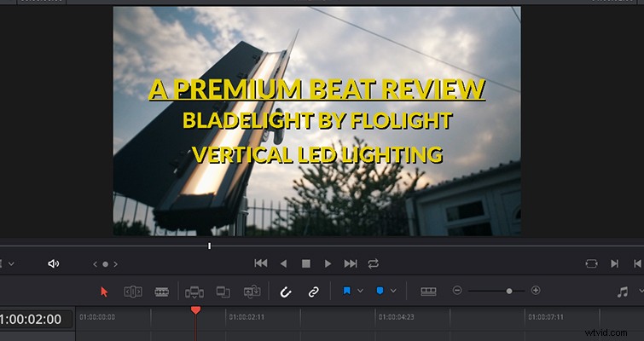
Task: Click the 01:00:04:23 ruler mark
Action: coord(397,317)
